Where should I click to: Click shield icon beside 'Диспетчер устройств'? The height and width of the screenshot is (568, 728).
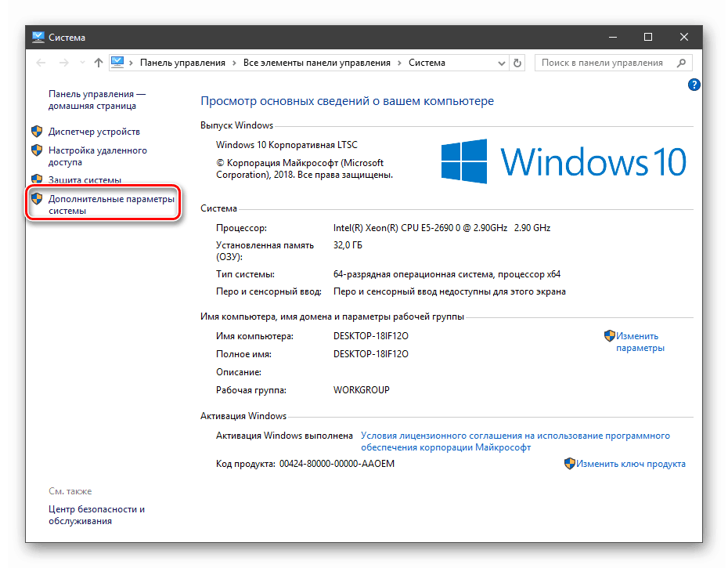point(37,131)
